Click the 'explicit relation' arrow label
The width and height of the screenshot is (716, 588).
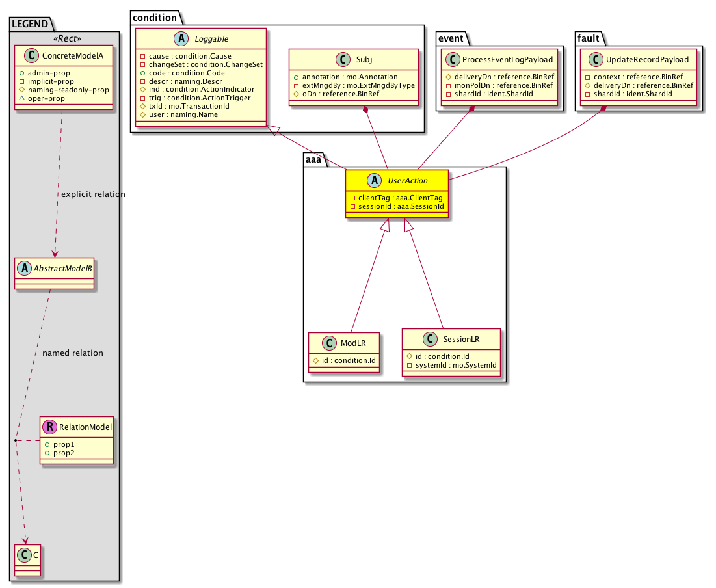point(92,194)
